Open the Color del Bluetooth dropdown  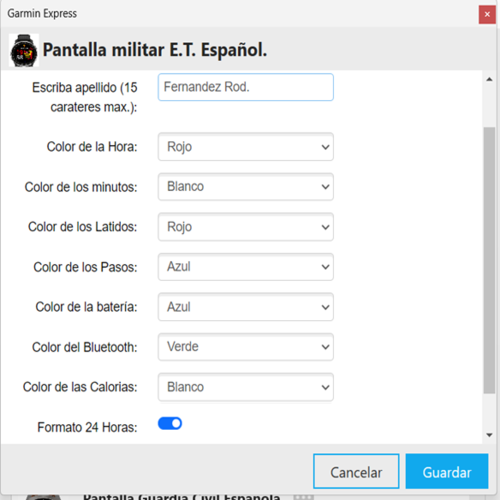pos(246,347)
